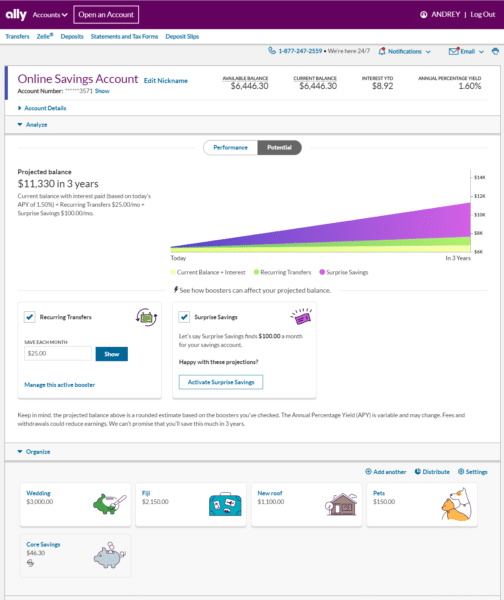Click the Wedding bucket dove icon
504x600 pixels.
click(x=109, y=504)
